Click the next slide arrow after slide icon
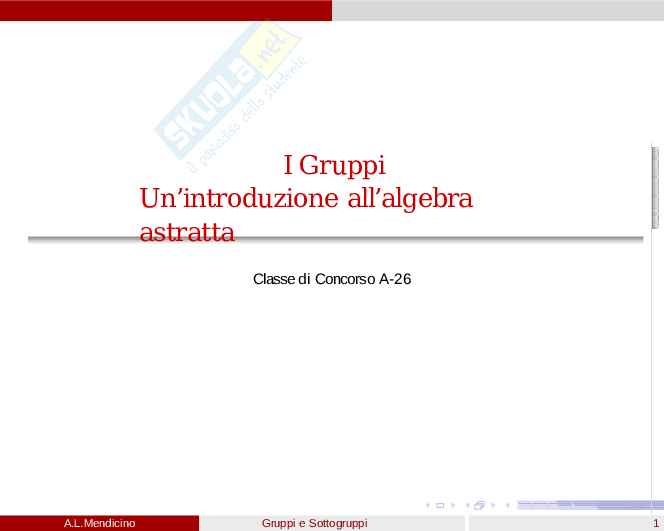This screenshot has width=664, height=531. click(452, 506)
